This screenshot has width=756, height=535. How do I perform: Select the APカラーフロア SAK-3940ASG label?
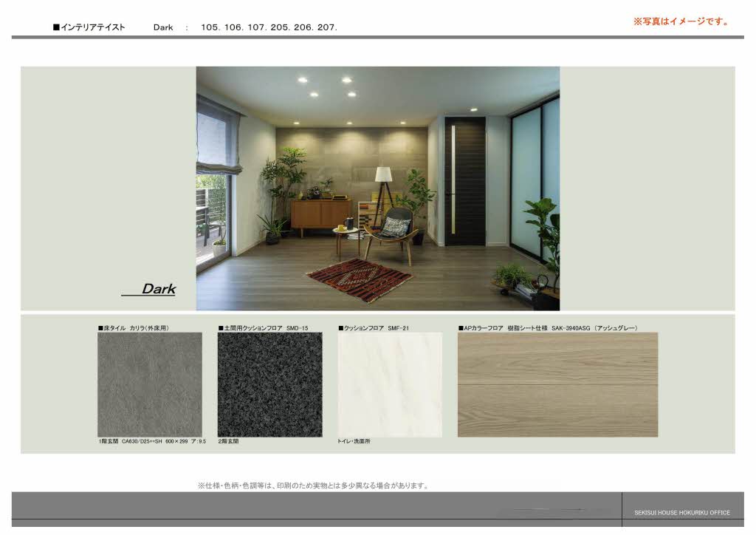[547, 327]
